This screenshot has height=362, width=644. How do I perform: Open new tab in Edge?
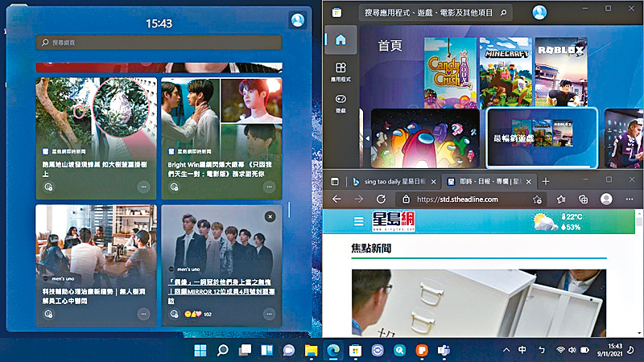coord(546,182)
